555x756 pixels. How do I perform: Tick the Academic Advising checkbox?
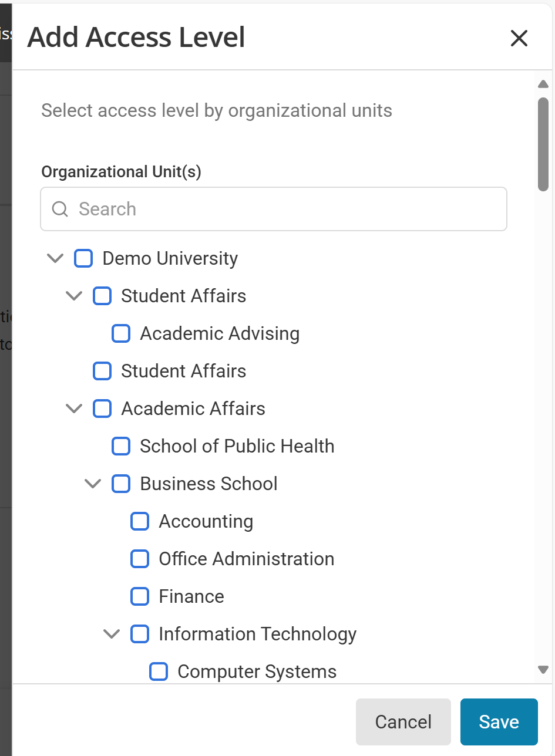coord(121,333)
